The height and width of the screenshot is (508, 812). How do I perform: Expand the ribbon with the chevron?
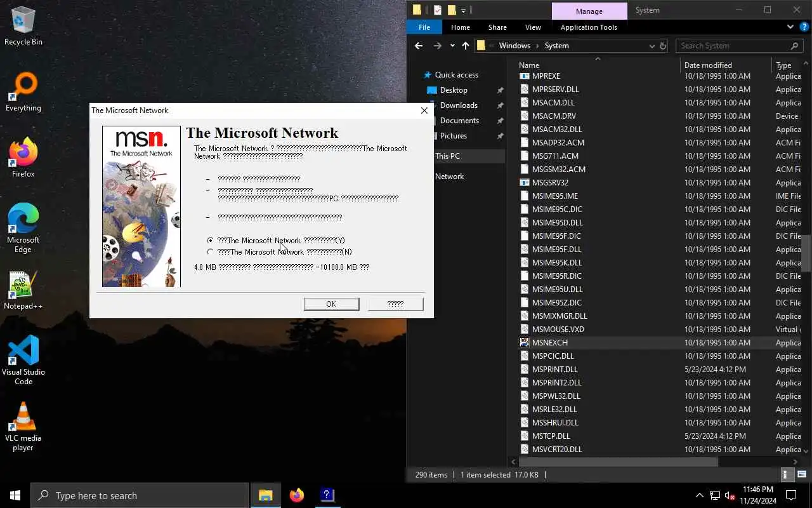click(790, 27)
